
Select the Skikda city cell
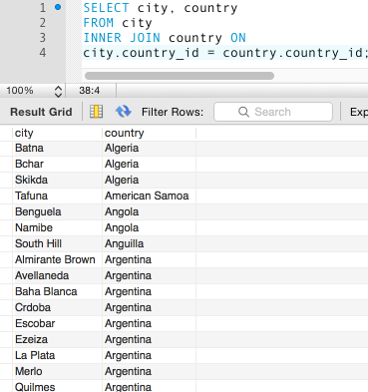pos(57,180)
